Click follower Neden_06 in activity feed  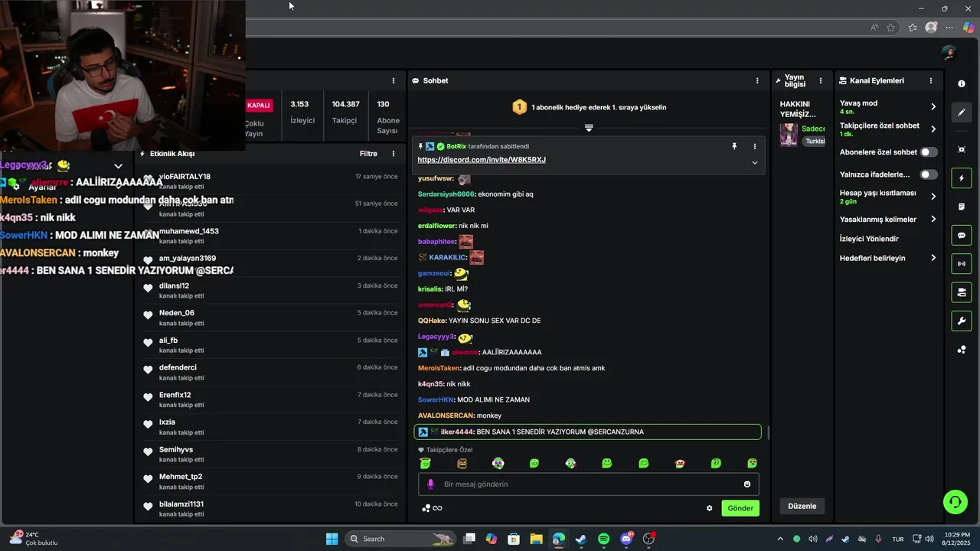pyautogui.click(x=177, y=313)
